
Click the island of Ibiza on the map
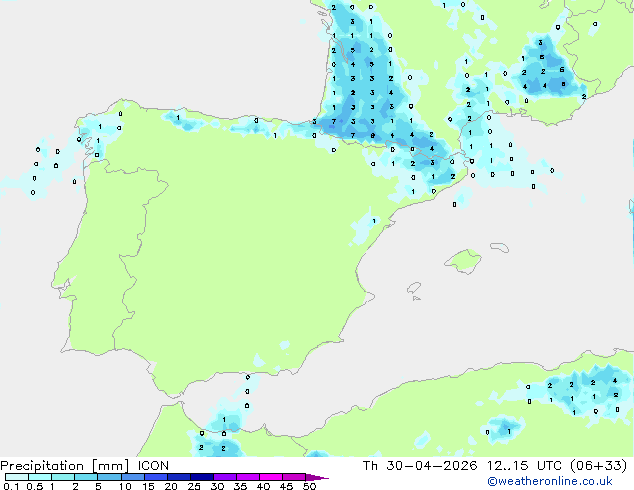pyautogui.click(x=414, y=288)
